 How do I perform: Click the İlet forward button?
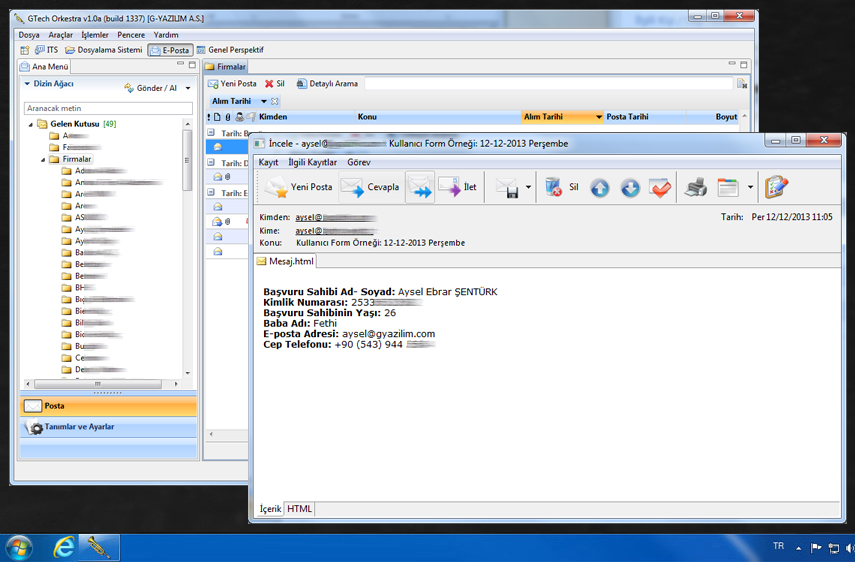(457, 187)
